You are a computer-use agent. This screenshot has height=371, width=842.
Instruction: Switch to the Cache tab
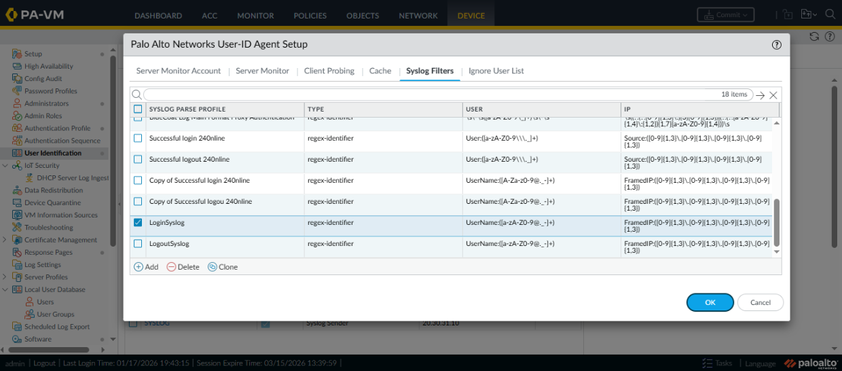coord(380,71)
